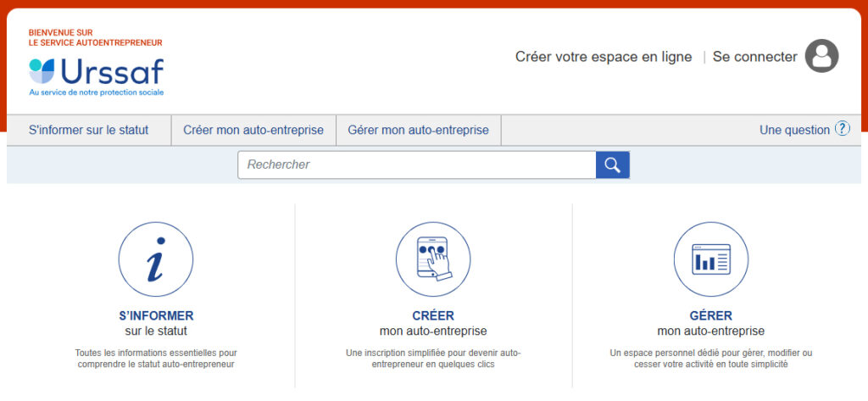This screenshot has height=401, width=868.
Task: Select the 'GÉRER mon auto-entreprise' heading
Action: click(710, 323)
